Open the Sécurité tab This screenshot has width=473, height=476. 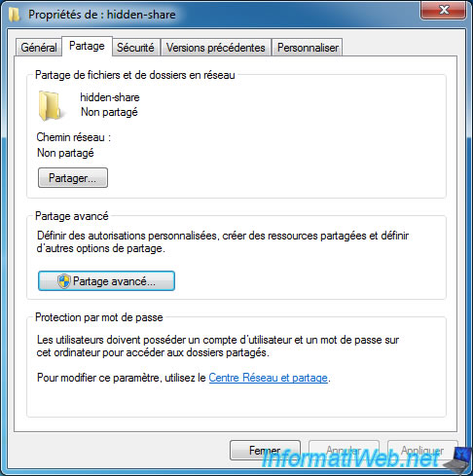(x=135, y=48)
